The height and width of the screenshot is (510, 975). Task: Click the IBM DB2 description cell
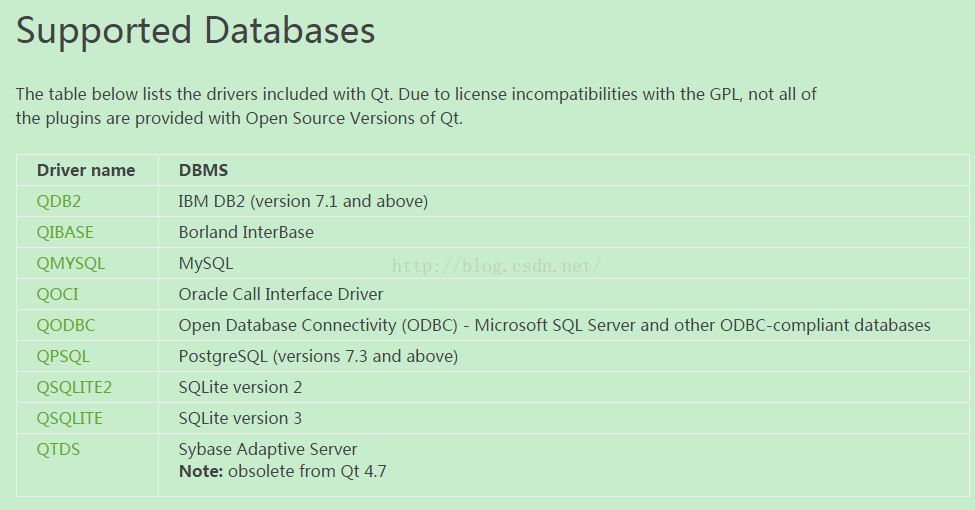tap(303, 201)
